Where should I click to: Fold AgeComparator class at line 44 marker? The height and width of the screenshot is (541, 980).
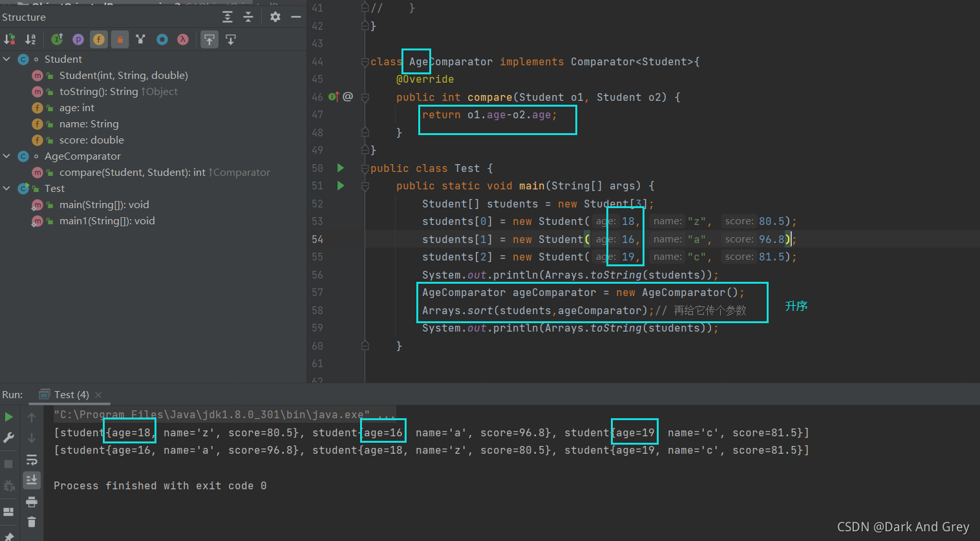(365, 62)
